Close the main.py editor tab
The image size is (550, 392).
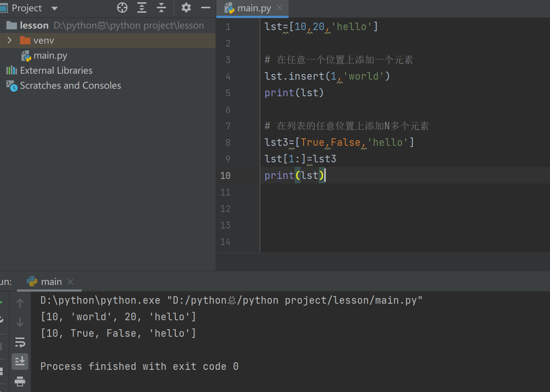click(280, 8)
